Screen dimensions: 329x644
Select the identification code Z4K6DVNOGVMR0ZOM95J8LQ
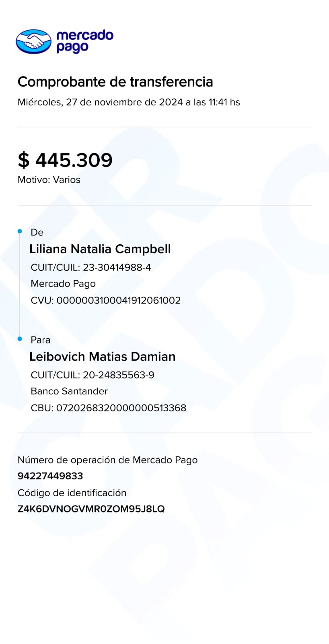pos(91,509)
